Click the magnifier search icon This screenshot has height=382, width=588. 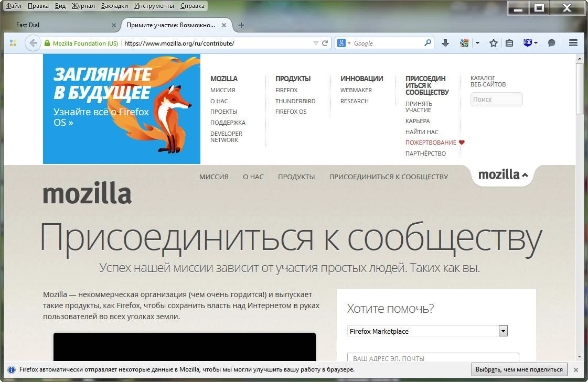click(x=427, y=42)
